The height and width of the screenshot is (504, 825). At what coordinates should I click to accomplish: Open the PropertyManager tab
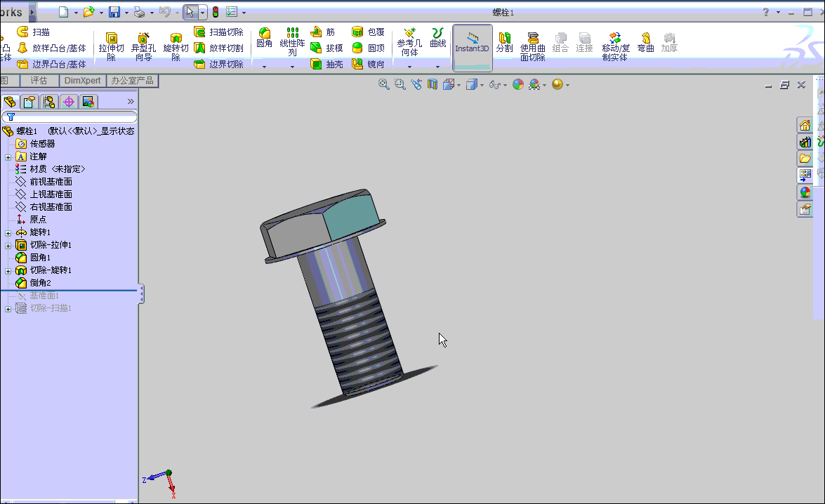click(29, 102)
